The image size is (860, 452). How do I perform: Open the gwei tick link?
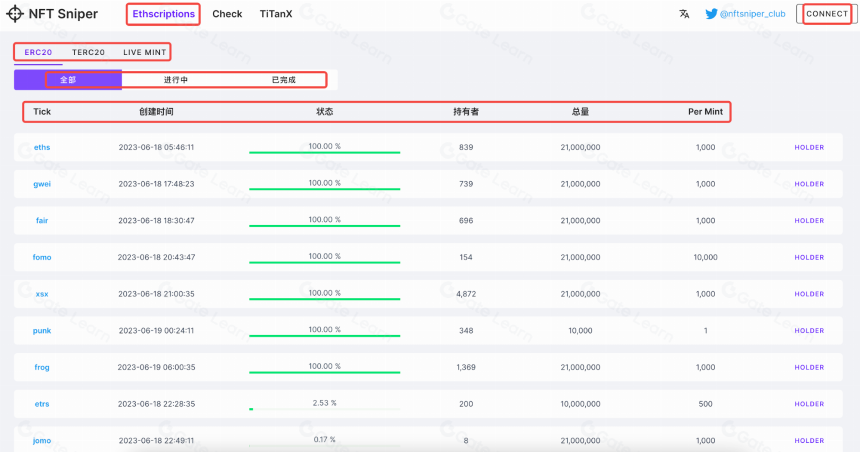[42, 184]
